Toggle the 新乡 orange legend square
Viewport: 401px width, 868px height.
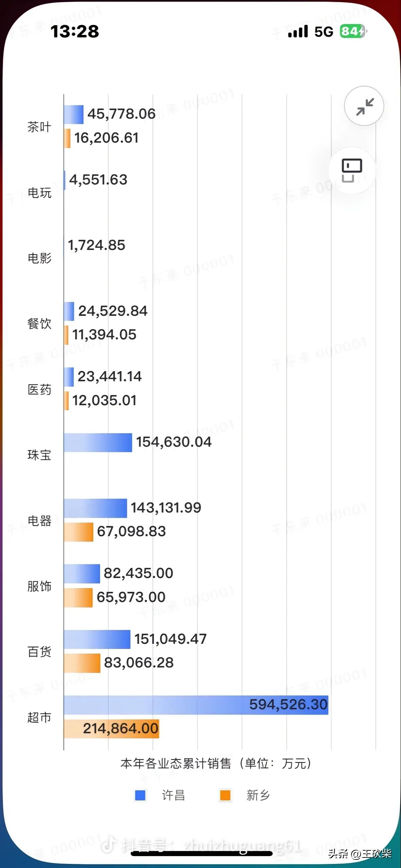point(225,795)
